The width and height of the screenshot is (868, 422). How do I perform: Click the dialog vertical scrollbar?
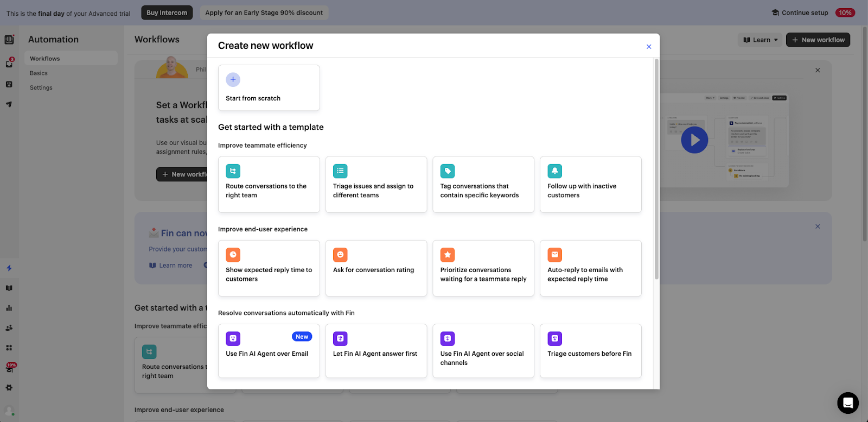click(656, 169)
